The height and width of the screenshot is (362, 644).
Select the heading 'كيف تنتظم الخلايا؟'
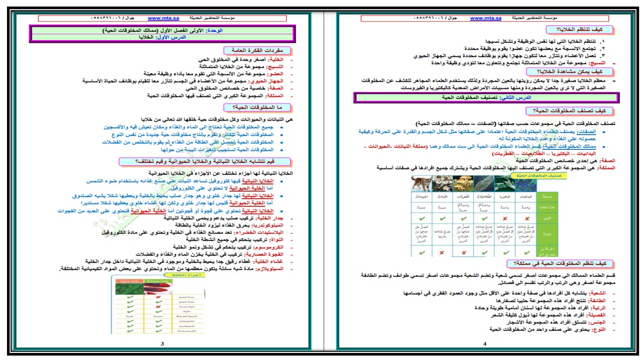coord(580,30)
